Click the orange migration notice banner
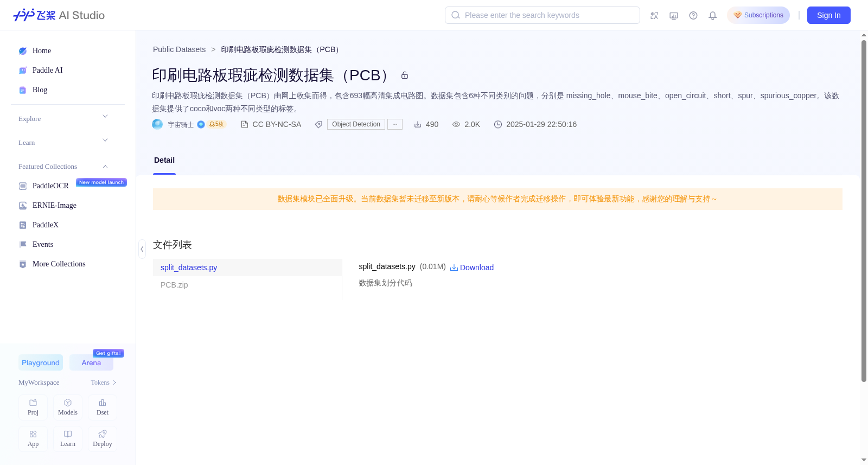 coord(497,199)
